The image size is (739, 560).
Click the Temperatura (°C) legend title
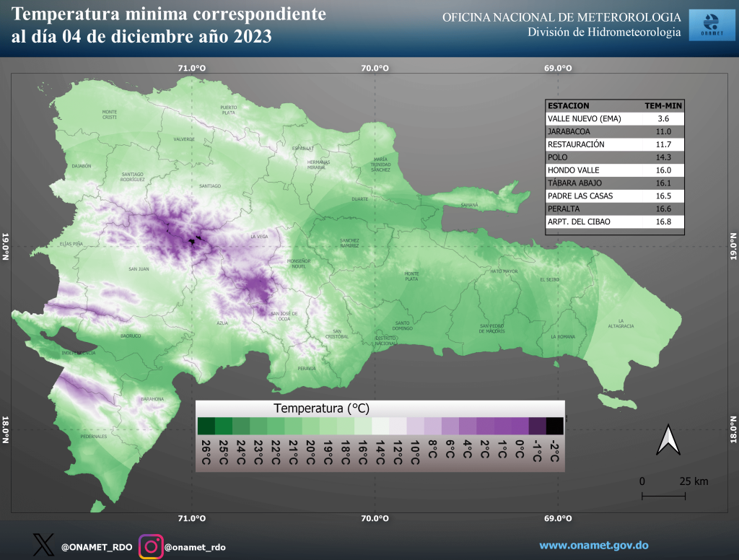[x=321, y=408]
